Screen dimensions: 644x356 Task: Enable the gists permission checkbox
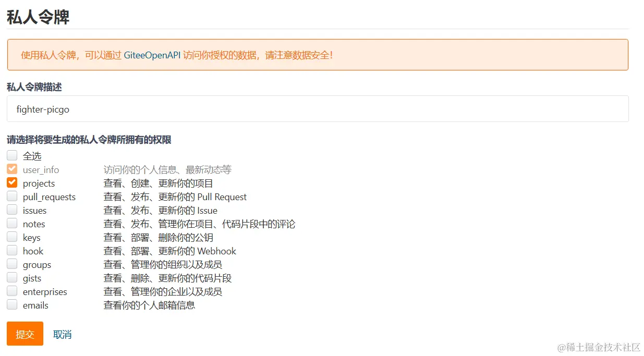click(12, 277)
